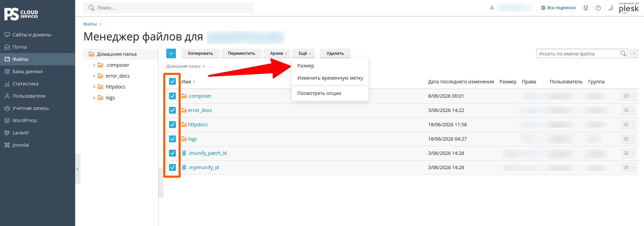Image resolution: width=644 pixels, height=226 pixels.
Task: Click the blue plus add-file button
Action: [x=171, y=53]
